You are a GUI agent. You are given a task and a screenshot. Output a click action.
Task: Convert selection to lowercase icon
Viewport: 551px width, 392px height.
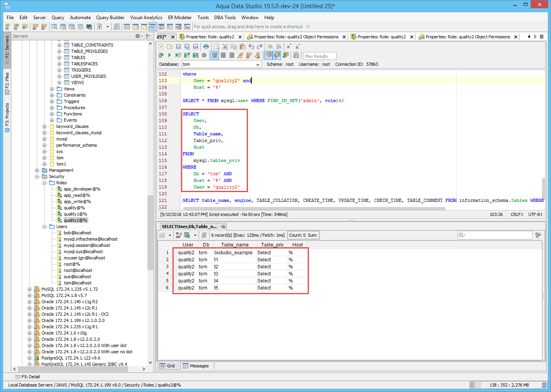(289, 47)
